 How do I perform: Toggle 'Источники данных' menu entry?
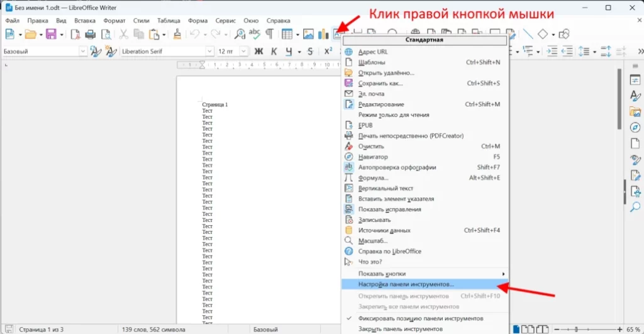(x=425, y=230)
